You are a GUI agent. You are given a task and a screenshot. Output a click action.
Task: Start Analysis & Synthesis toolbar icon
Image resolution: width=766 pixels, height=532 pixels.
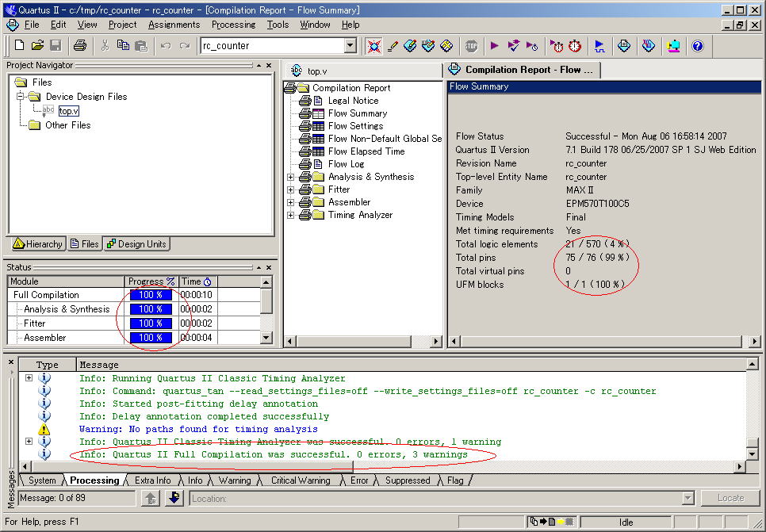click(x=513, y=46)
